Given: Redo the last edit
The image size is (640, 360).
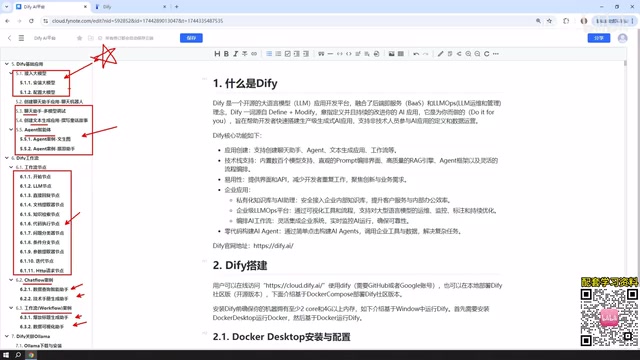Looking at the screenshot, I should pyautogui.click(x=425, y=54).
